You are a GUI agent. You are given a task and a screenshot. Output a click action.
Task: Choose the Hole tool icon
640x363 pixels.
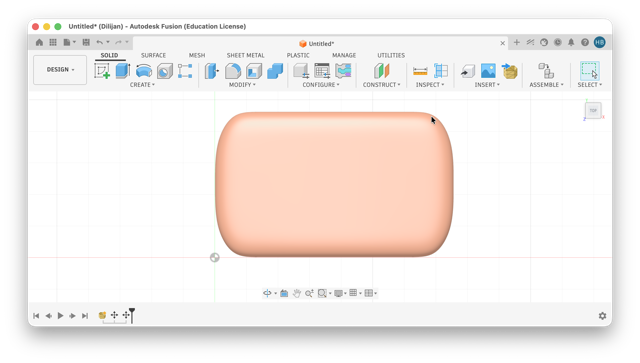165,71
